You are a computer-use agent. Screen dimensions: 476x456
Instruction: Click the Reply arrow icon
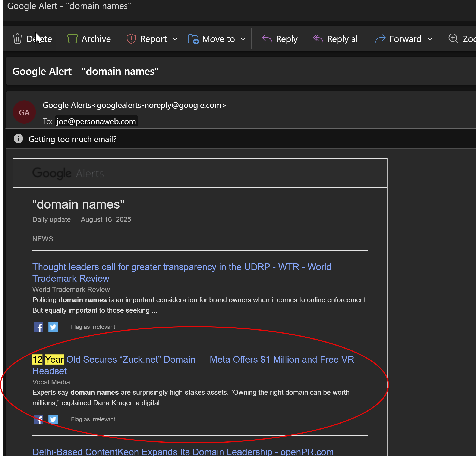tap(267, 39)
